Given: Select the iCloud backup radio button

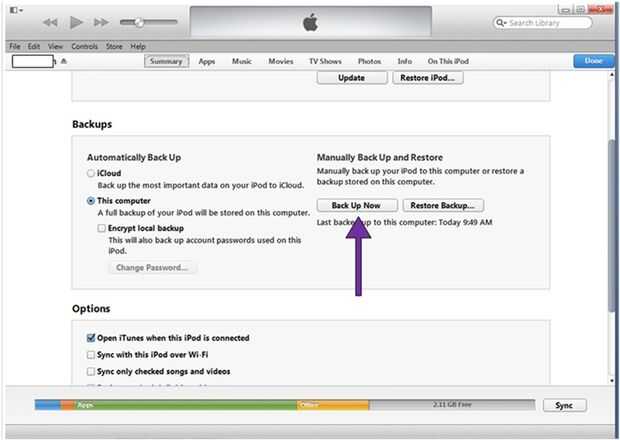Looking at the screenshot, I should pos(91,173).
